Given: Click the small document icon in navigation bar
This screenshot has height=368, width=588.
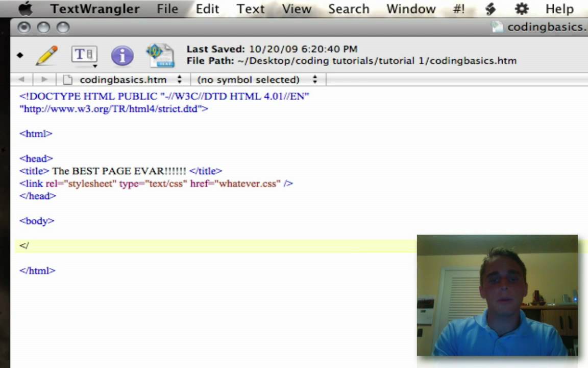Looking at the screenshot, I should tap(67, 80).
